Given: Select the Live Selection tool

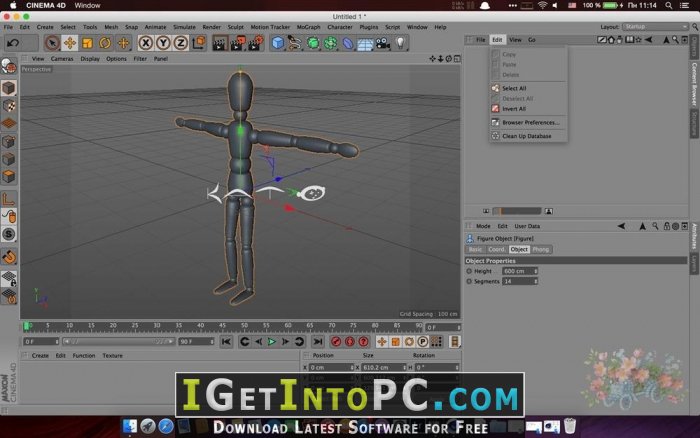Looking at the screenshot, I should [x=52, y=43].
